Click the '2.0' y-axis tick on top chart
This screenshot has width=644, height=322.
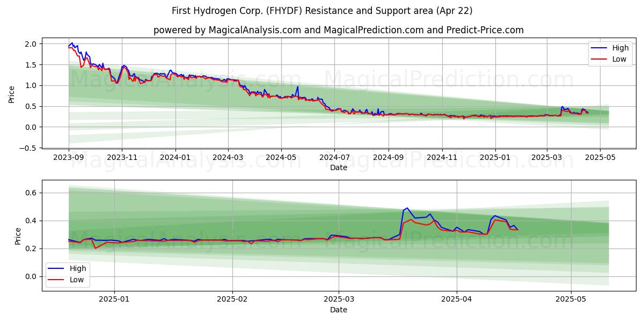pyautogui.click(x=31, y=44)
